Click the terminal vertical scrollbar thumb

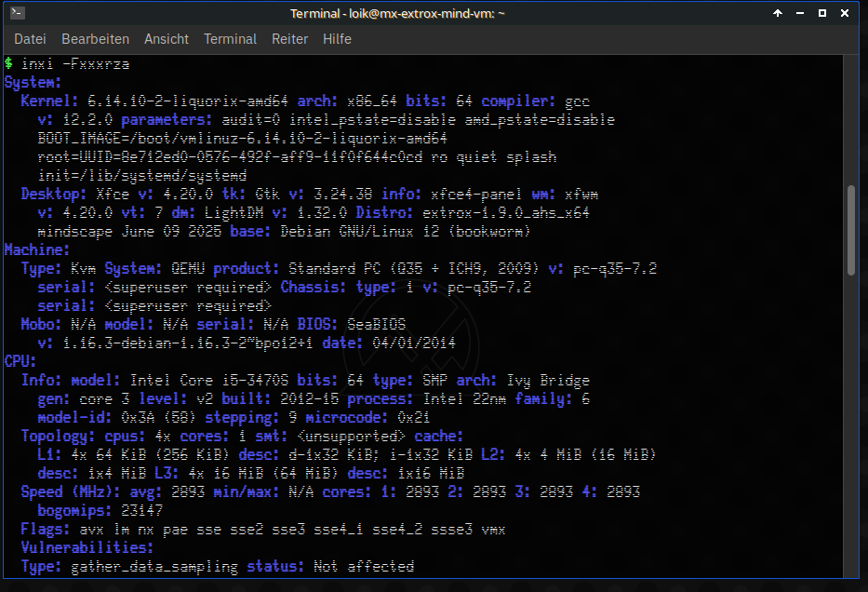(x=851, y=230)
